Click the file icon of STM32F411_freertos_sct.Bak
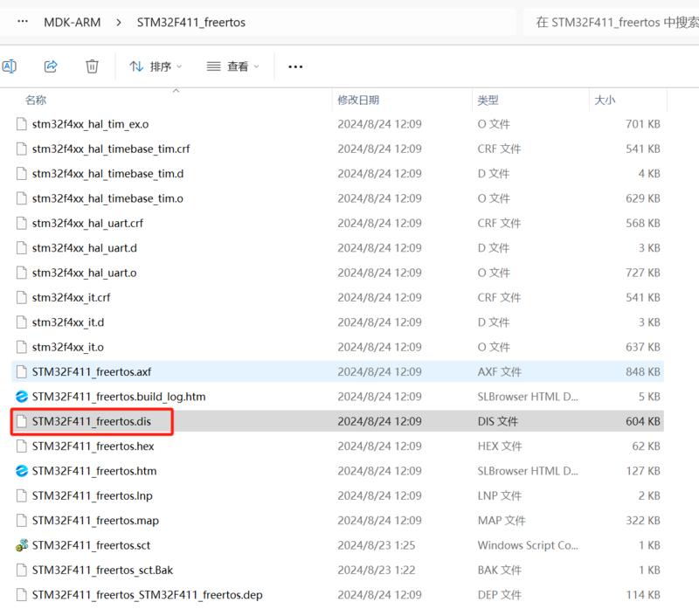The height and width of the screenshot is (616, 699). click(21, 570)
